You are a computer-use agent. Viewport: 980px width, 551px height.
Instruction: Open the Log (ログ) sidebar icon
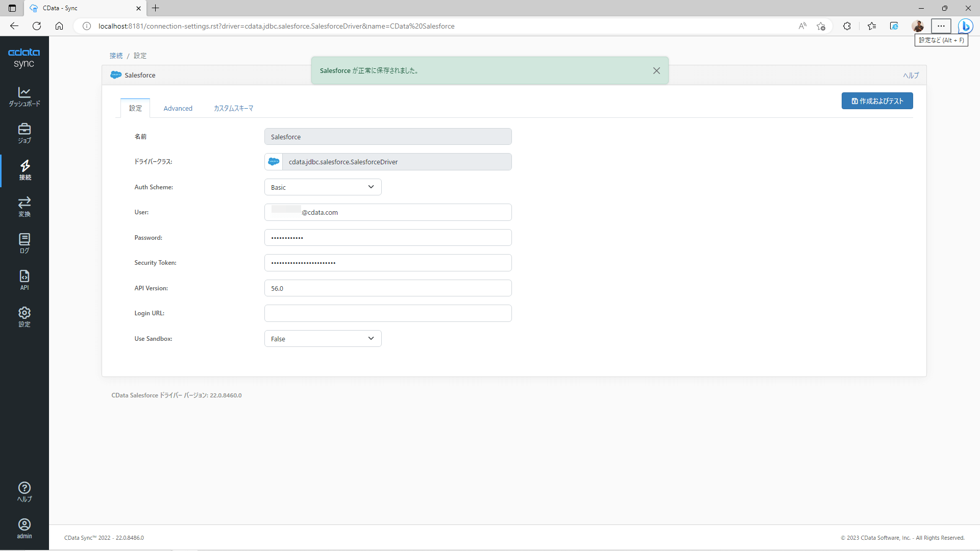tap(24, 243)
